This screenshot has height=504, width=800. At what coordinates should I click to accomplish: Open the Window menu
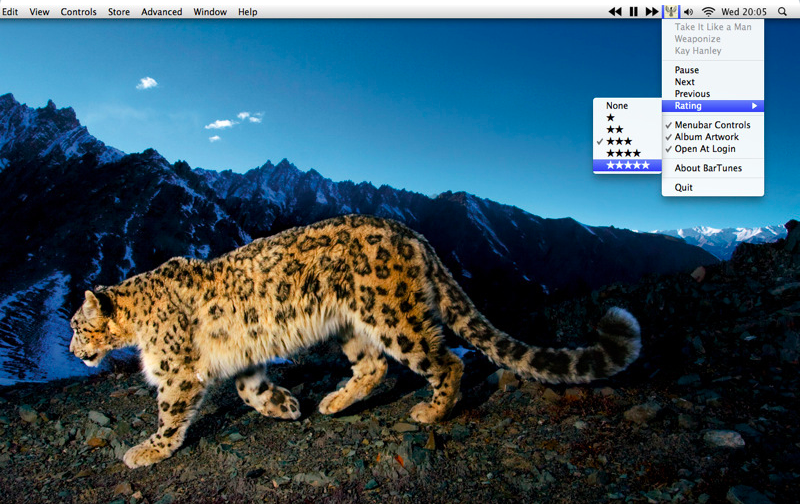pyautogui.click(x=210, y=11)
